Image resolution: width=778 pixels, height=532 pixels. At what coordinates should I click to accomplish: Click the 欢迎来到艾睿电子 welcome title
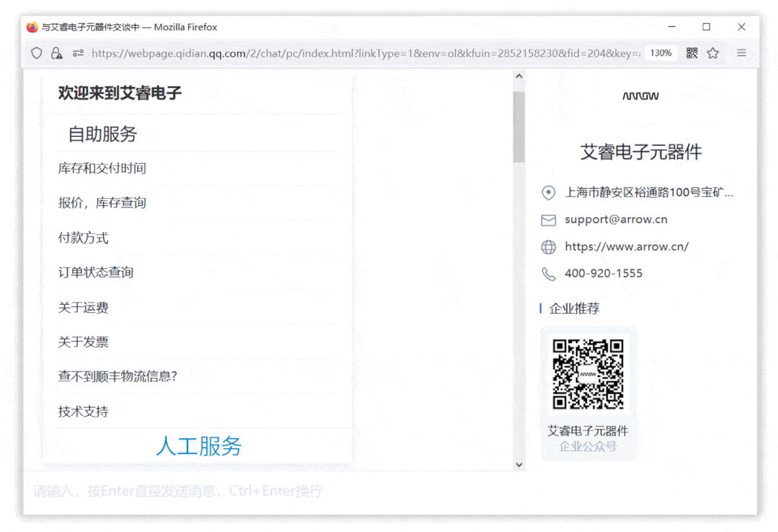click(x=120, y=93)
